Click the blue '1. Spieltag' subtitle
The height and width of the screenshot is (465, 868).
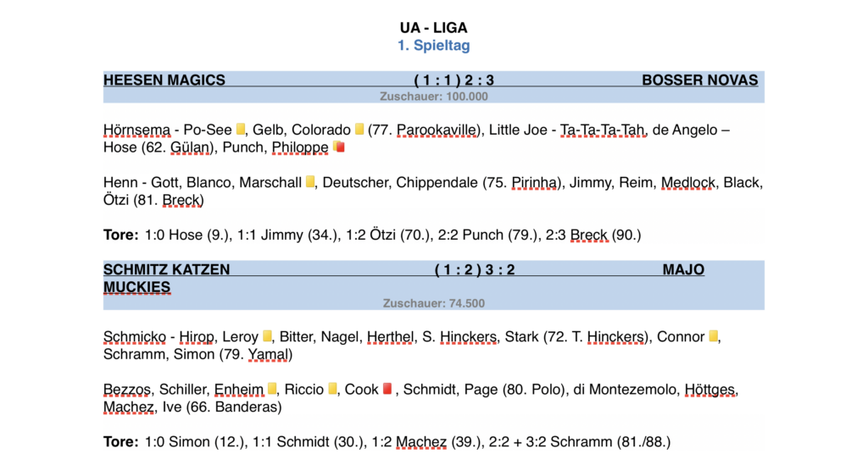tap(434, 46)
